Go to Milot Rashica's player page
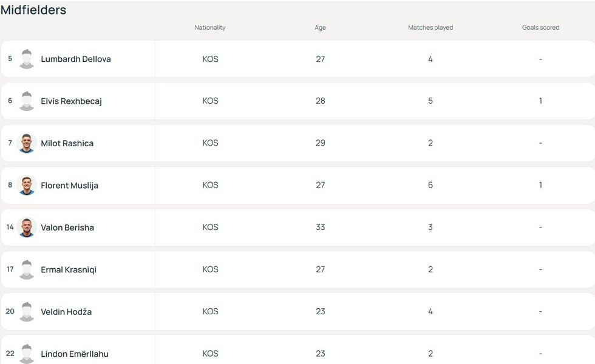 pos(67,144)
